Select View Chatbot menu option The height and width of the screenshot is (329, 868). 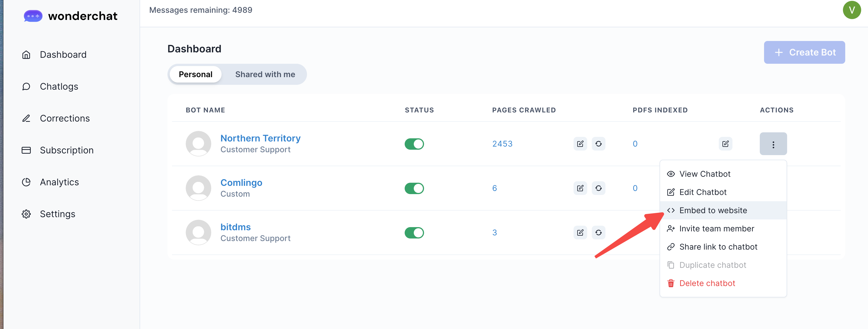705,174
